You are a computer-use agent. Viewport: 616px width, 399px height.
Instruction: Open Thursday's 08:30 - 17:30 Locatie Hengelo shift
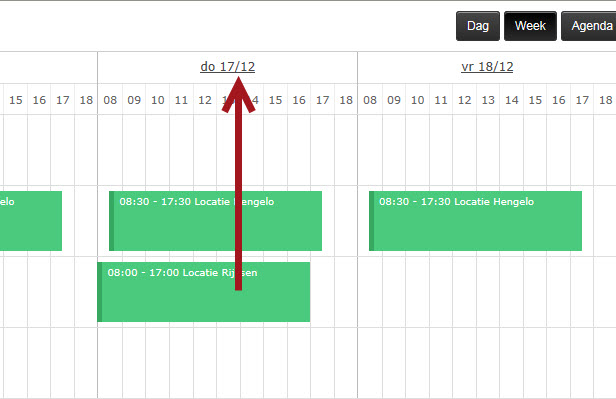215,221
